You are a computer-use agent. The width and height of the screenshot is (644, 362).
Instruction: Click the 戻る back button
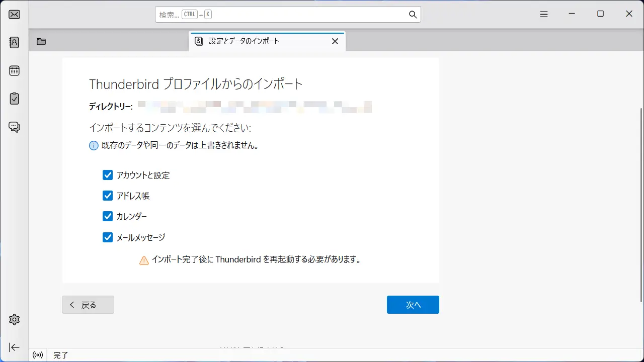tap(88, 305)
